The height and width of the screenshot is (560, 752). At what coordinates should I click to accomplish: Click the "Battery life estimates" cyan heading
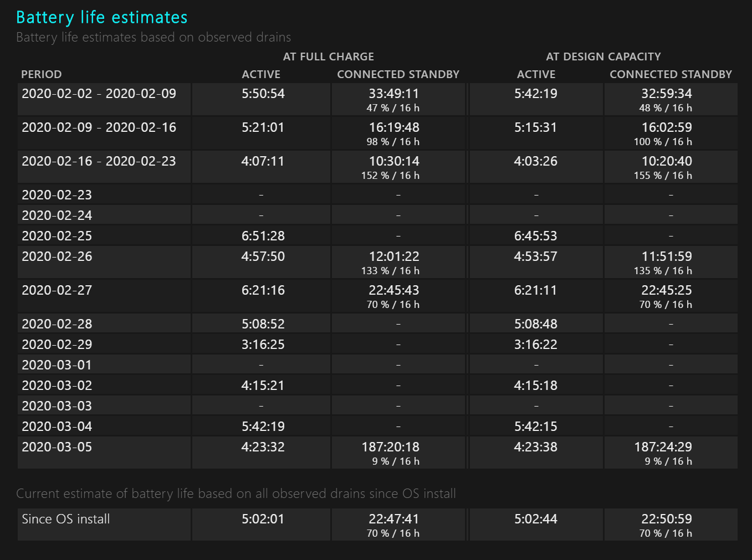pyautogui.click(x=102, y=18)
